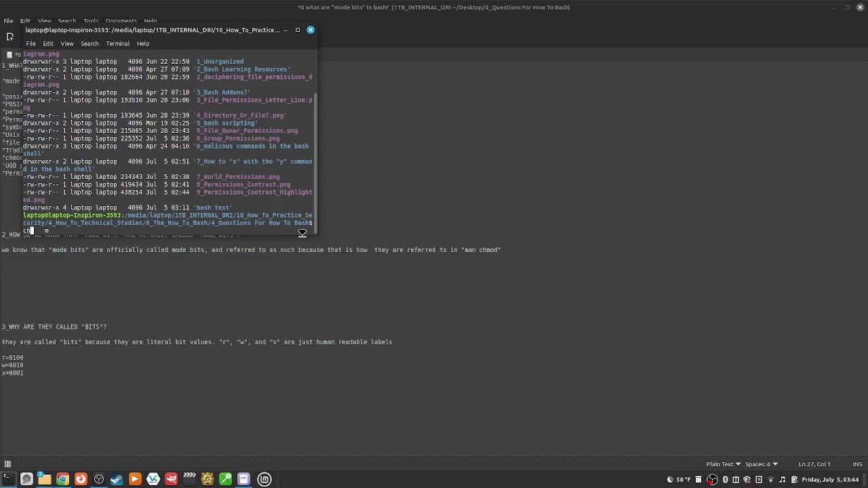Click the terminal command prompt input line
This screenshot has height=488, width=868.
point(167,230)
